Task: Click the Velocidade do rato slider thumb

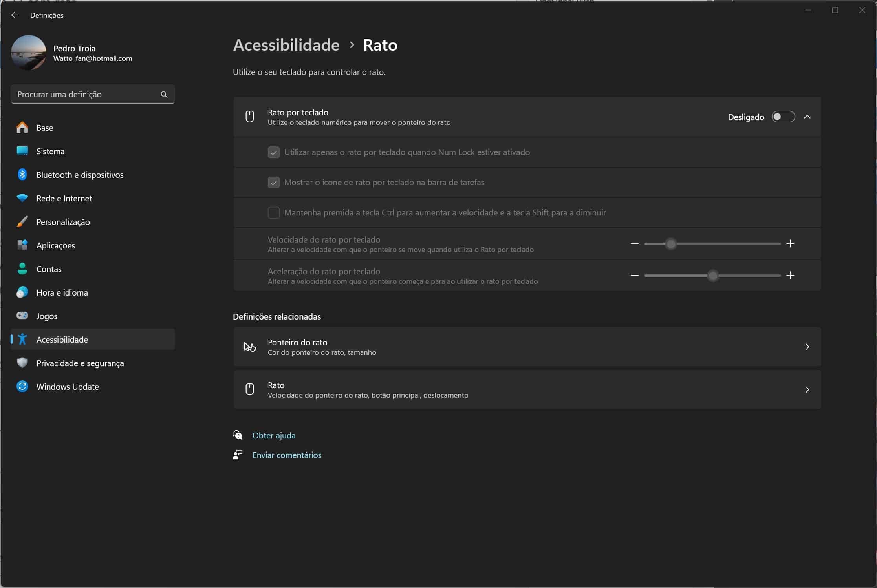Action: tap(671, 244)
